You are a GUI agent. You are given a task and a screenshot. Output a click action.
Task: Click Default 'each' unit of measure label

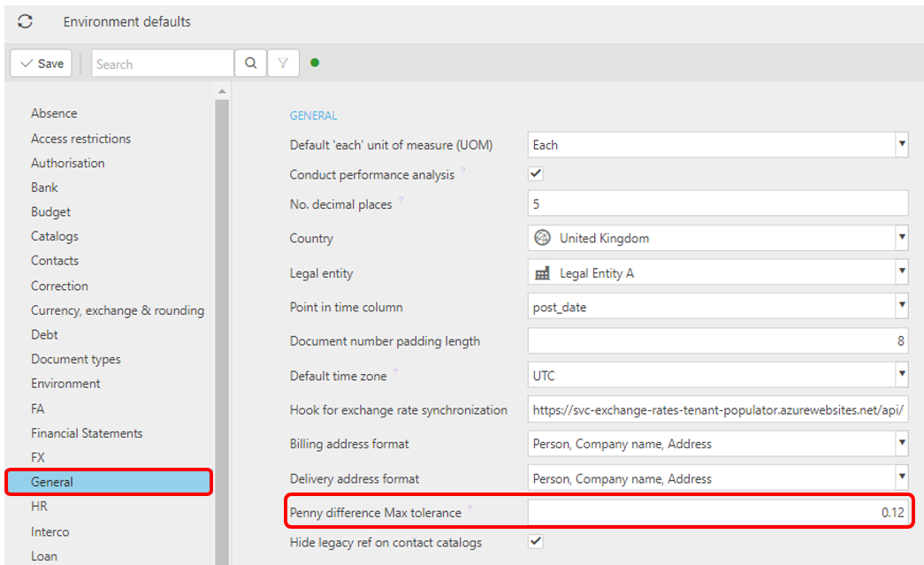[x=391, y=145]
